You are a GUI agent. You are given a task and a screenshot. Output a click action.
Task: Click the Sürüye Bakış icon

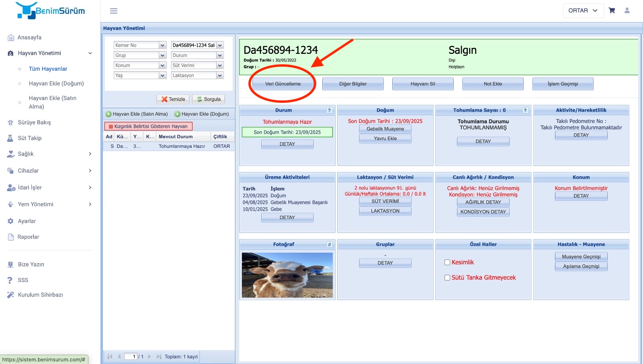(10, 123)
